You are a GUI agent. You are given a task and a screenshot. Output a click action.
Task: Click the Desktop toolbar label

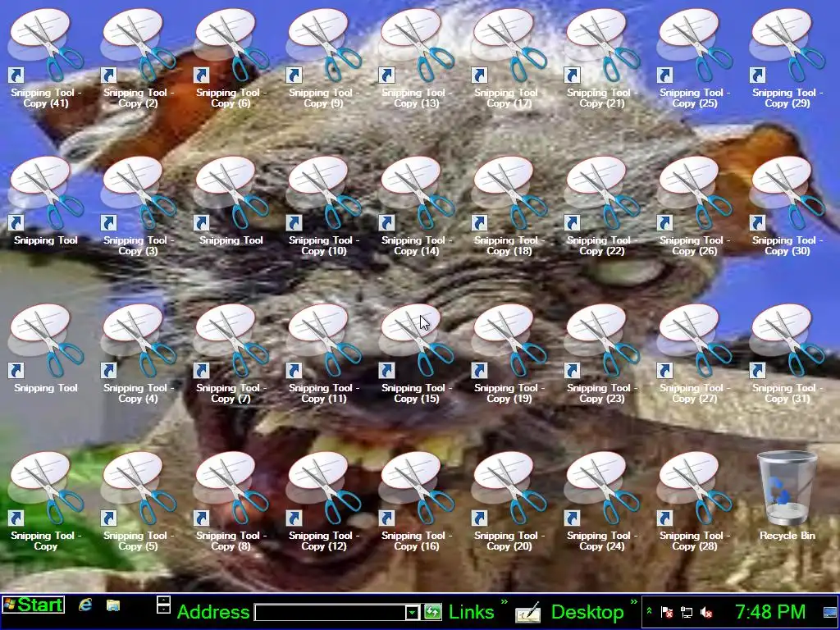(587, 612)
